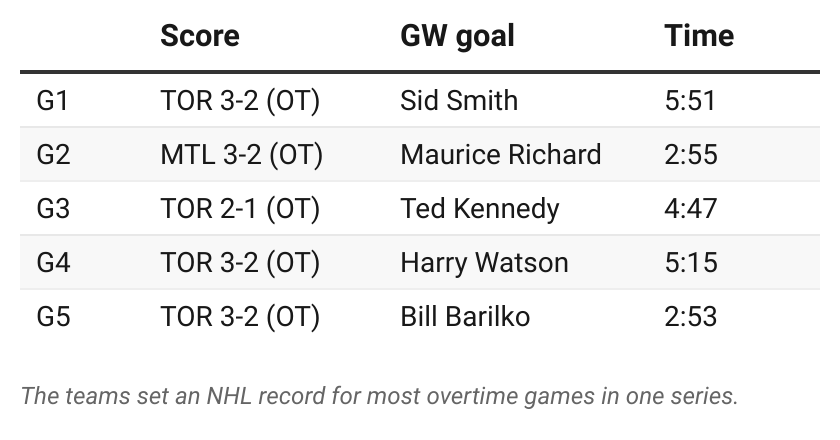Click the 4:47 time value

[x=691, y=208]
